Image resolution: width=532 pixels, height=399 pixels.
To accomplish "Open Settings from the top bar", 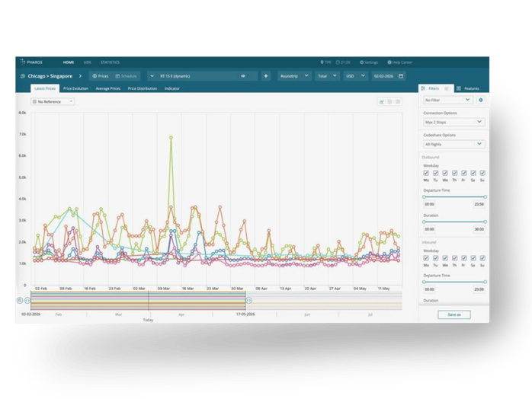I will click(369, 62).
